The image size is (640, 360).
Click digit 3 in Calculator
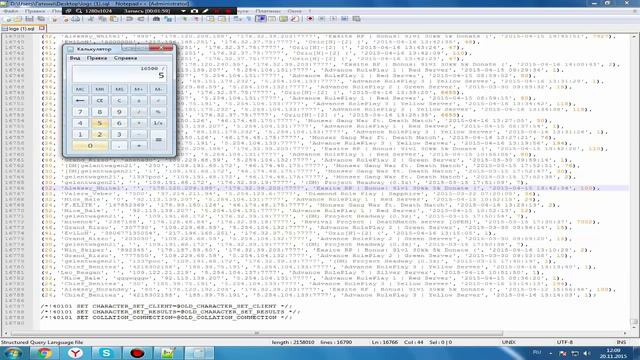tap(119, 134)
